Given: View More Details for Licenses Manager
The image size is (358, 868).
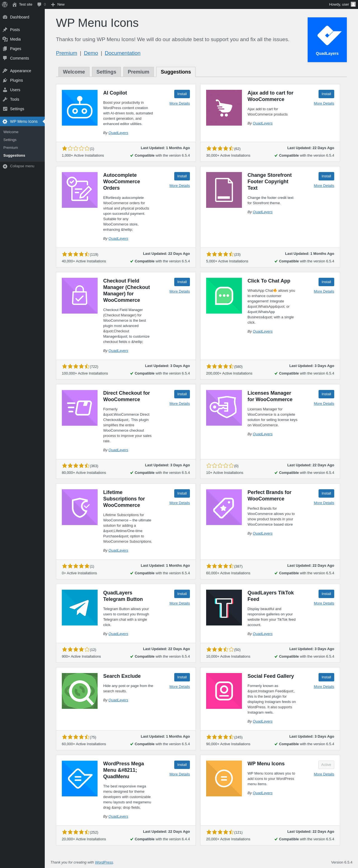Looking at the screenshot, I should pyautogui.click(x=324, y=404).
